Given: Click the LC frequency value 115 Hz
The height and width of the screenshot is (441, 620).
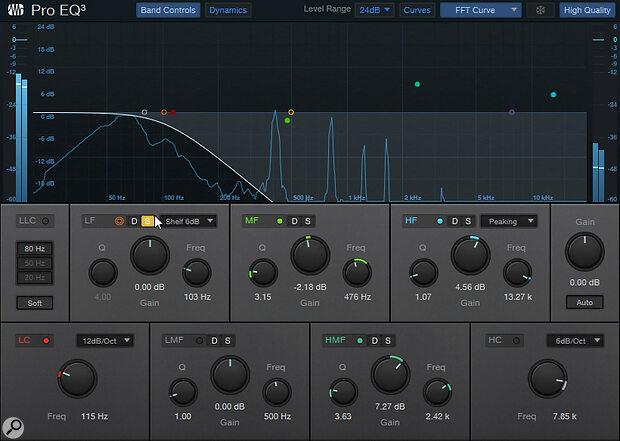Looking at the screenshot, I should coord(95,416).
